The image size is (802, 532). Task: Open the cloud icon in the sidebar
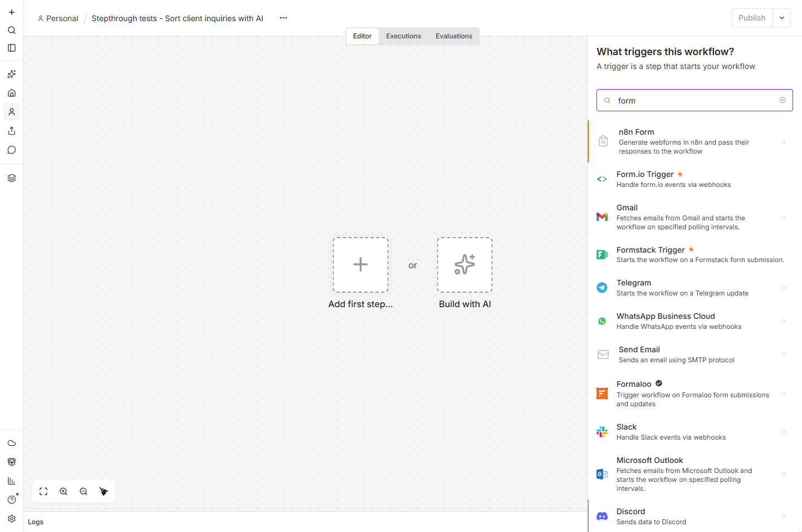pyautogui.click(x=12, y=443)
